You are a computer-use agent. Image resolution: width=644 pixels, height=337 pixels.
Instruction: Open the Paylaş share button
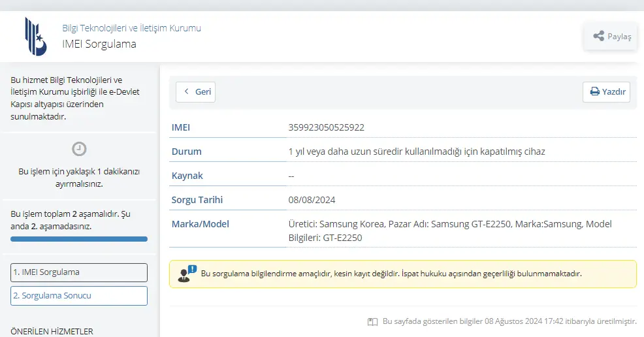[x=611, y=37]
